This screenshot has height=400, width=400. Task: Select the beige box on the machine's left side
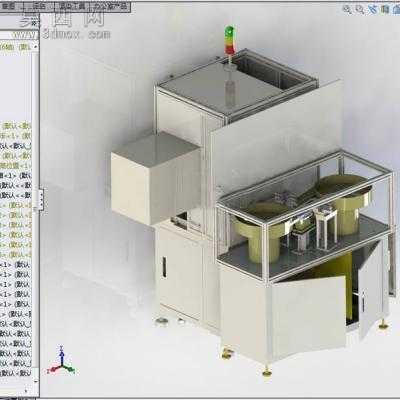[156, 178]
